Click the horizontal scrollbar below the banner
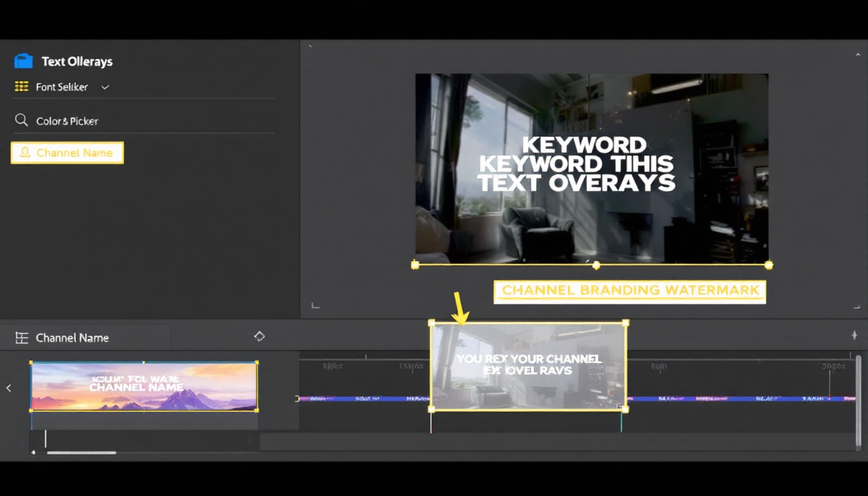The image size is (868, 496). coord(81,453)
